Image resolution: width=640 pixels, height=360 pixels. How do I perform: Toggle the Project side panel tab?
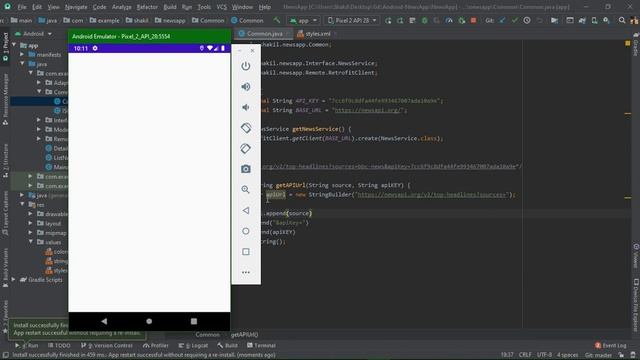tap(5, 47)
